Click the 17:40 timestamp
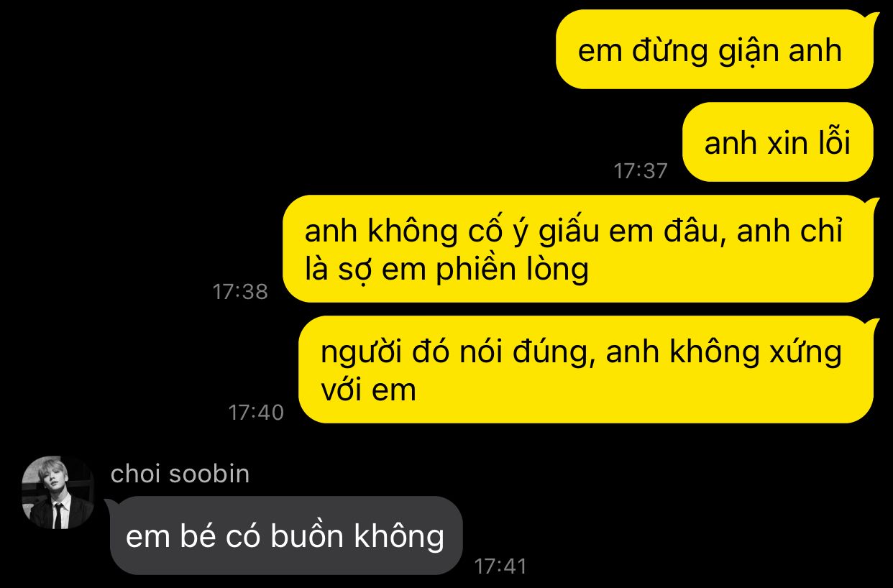Image resolution: width=893 pixels, height=588 pixels. [256, 413]
